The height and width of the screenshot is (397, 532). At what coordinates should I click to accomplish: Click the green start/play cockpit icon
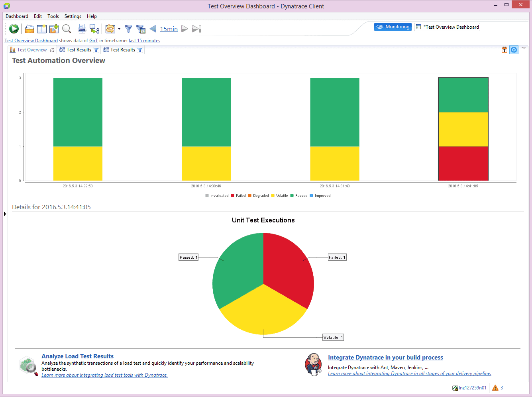14,29
